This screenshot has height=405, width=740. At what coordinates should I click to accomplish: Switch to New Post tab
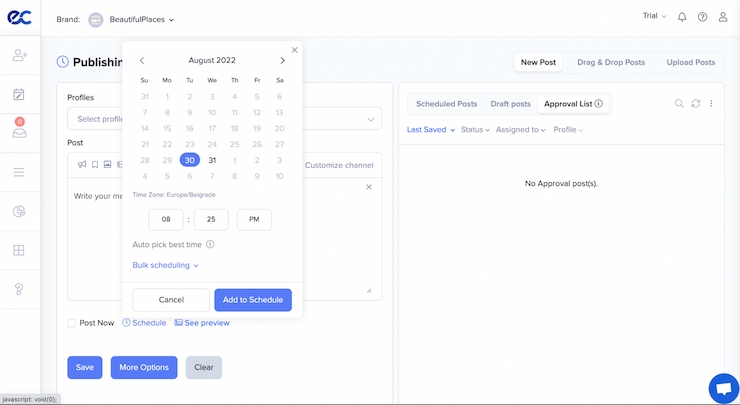click(538, 62)
